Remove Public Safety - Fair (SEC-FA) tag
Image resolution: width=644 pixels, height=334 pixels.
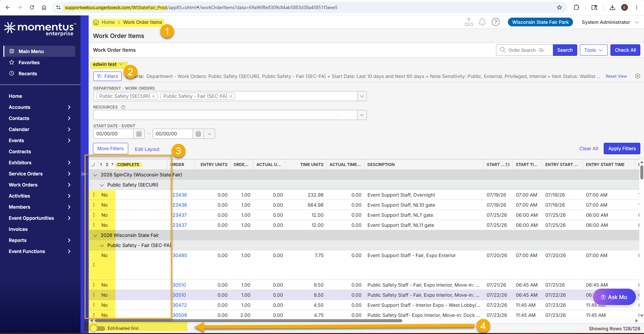pyautogui.click(x=231, y=96)
